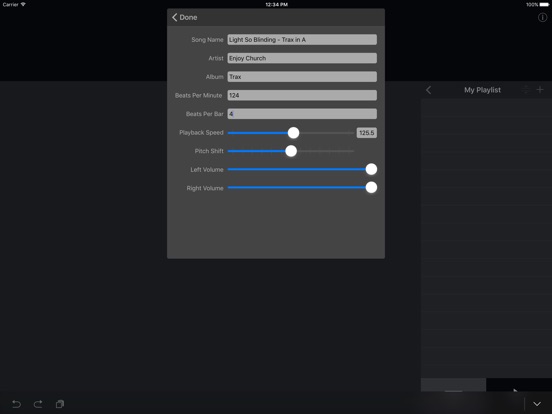Click the Right Volume slider knob
Viewport: 552px width, 414px height.
pos(371,188)
